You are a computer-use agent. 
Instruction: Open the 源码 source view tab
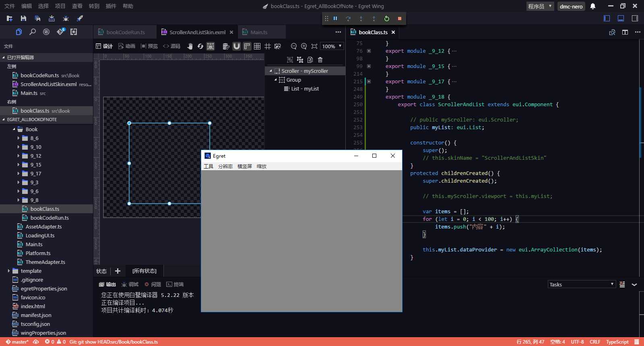coord(171,46)
